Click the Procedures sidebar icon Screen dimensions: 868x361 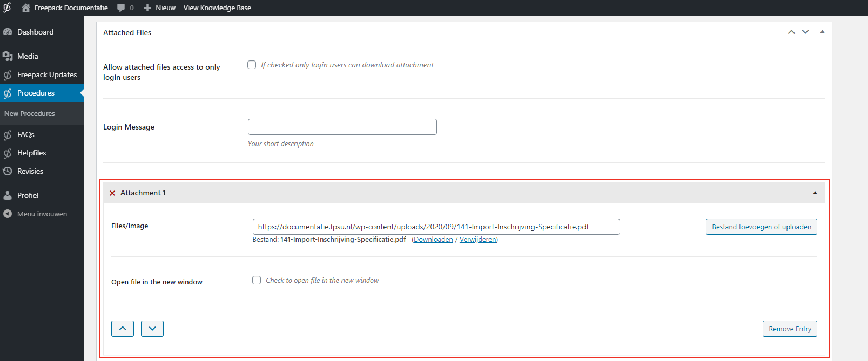click(x=8, y=93)
